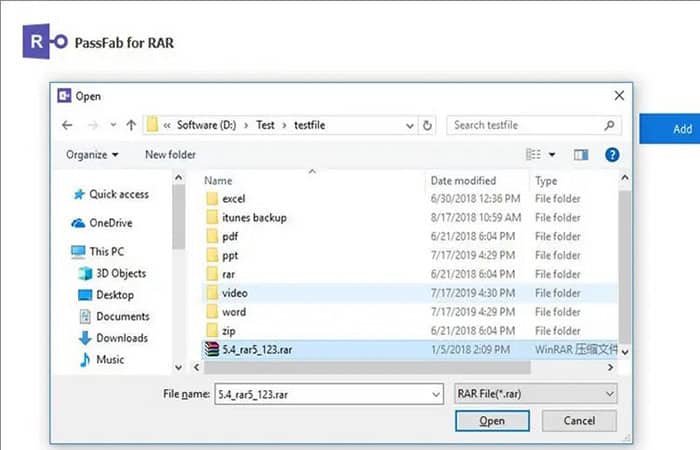Click the Cancel button
The height and width of the screenshot is (450, 700).
point(579,421)
